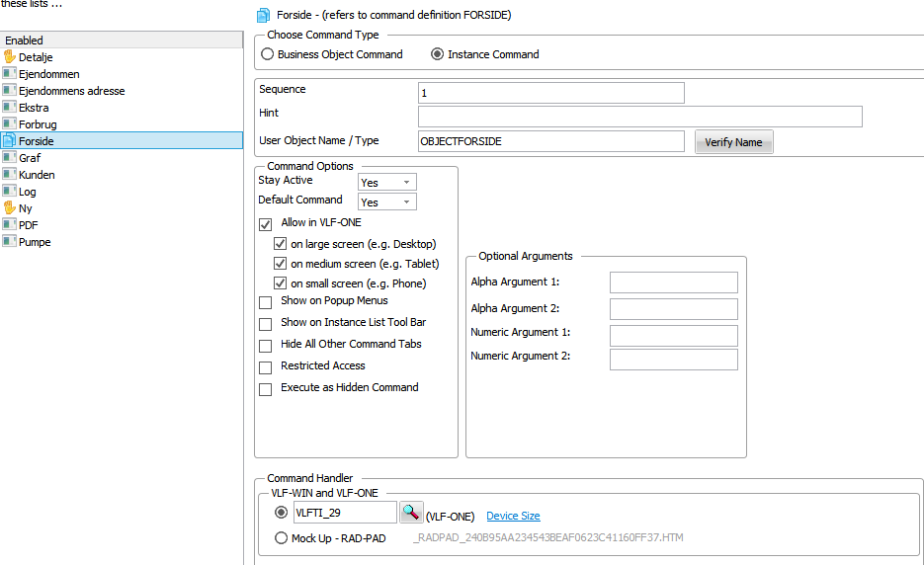
Task: Click the Forside header document icon
Action: (x=264, y=15)
